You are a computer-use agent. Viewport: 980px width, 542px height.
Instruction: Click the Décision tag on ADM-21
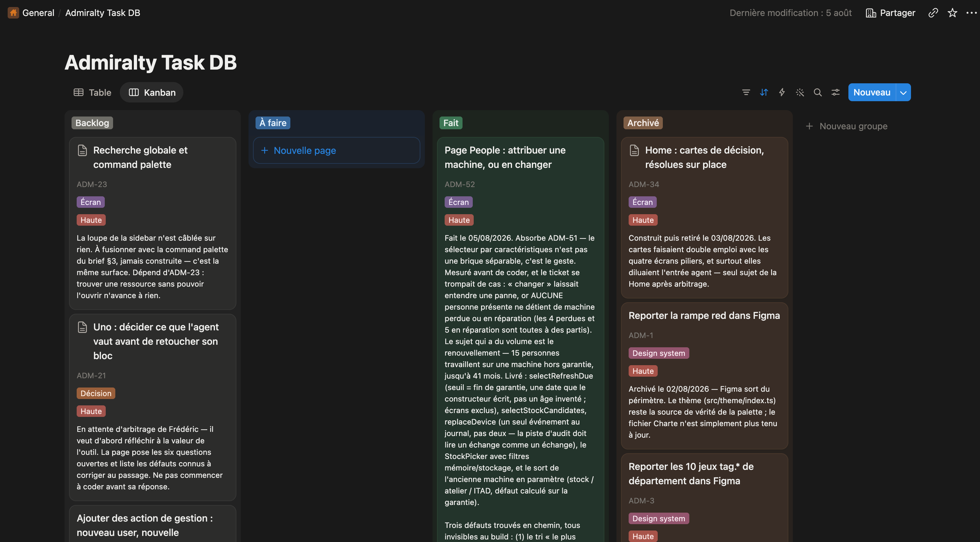96,393
